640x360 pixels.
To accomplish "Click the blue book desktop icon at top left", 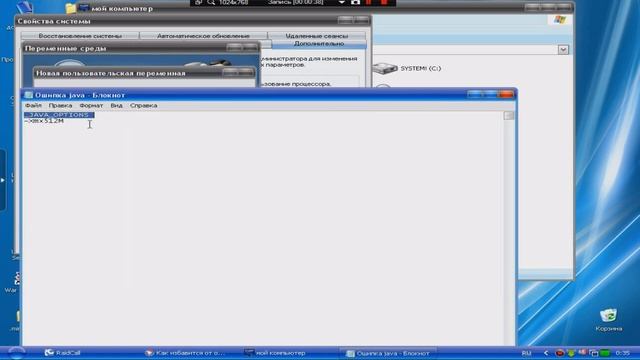I will tap(24, 6).
